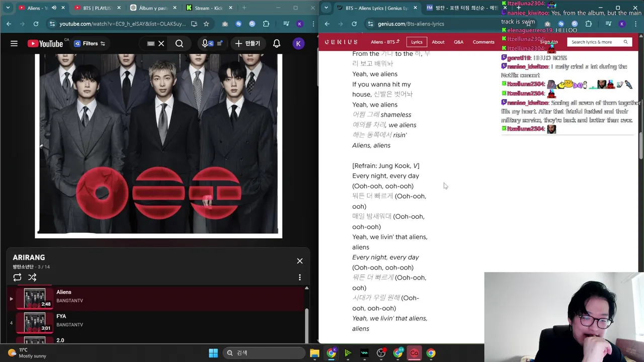Click the YouTube search magnifier icon
644x362 pixels.
[x=179, y=44]
